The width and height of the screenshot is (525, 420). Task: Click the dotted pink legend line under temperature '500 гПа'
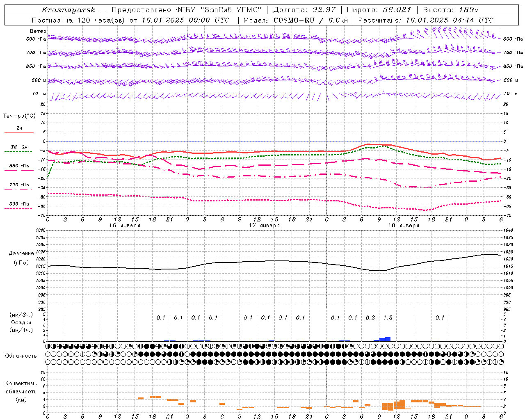tap(18, 208)
